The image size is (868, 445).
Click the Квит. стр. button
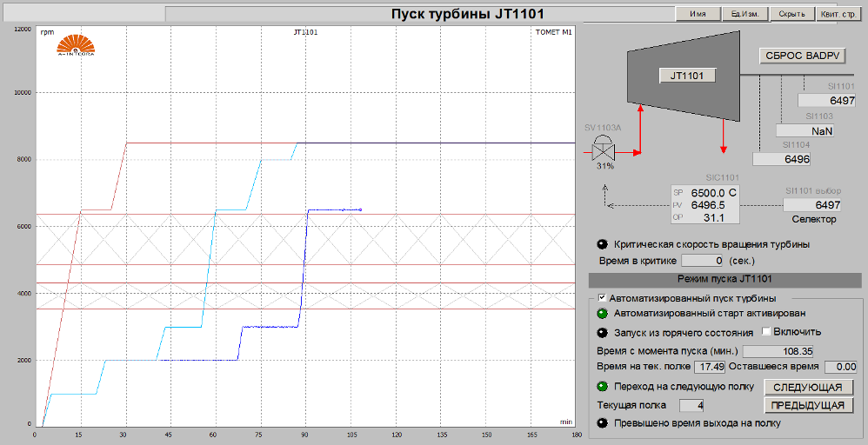[838, 14]
